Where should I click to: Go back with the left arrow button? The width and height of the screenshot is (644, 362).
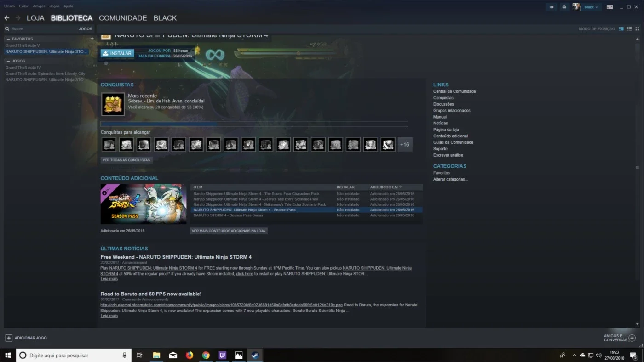click(7, 18)
